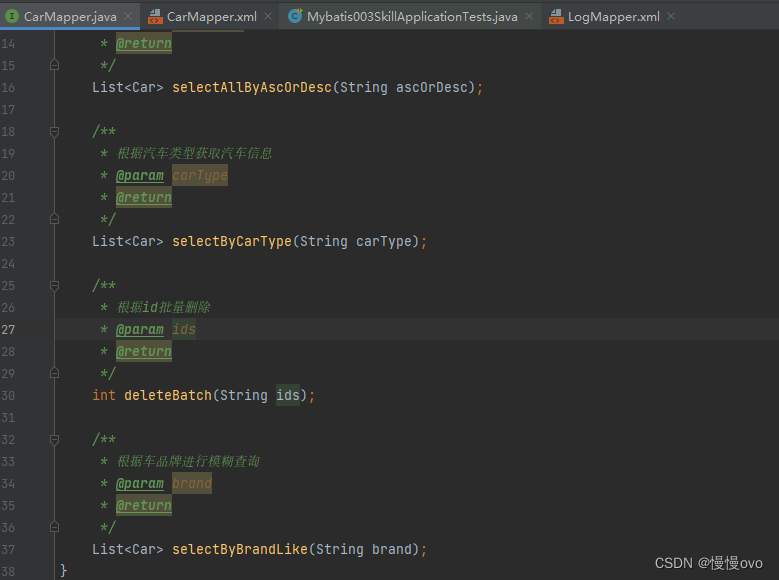This screenshot has width=779, height=580.
Task: Close the CarMapper.java tab
Action: (x=128, y=16)
